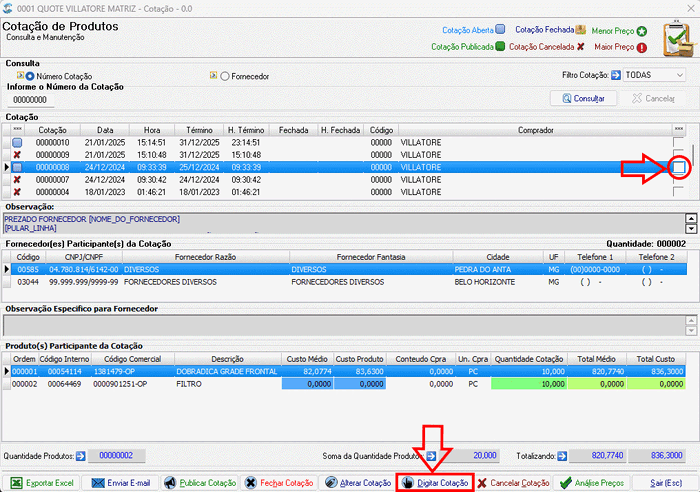
Task: Check the box on quote 00000008 row
Action: [679, 167]
